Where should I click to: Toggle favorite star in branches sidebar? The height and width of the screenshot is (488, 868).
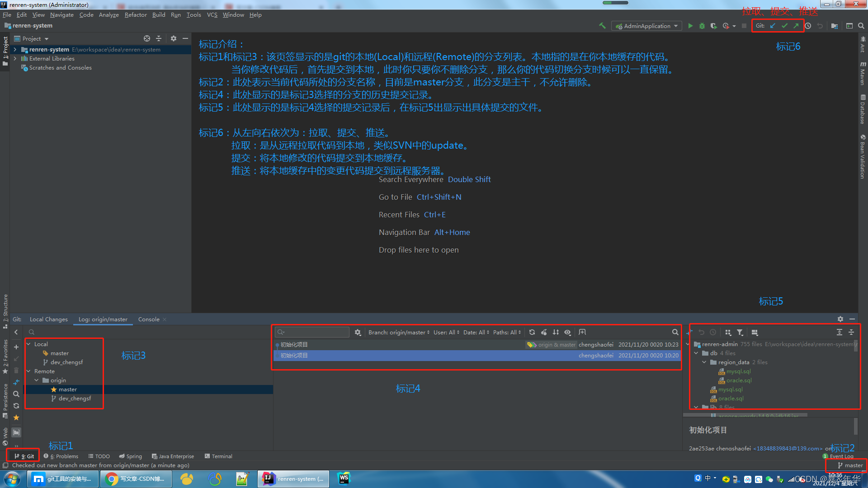[x=16, y=418]
